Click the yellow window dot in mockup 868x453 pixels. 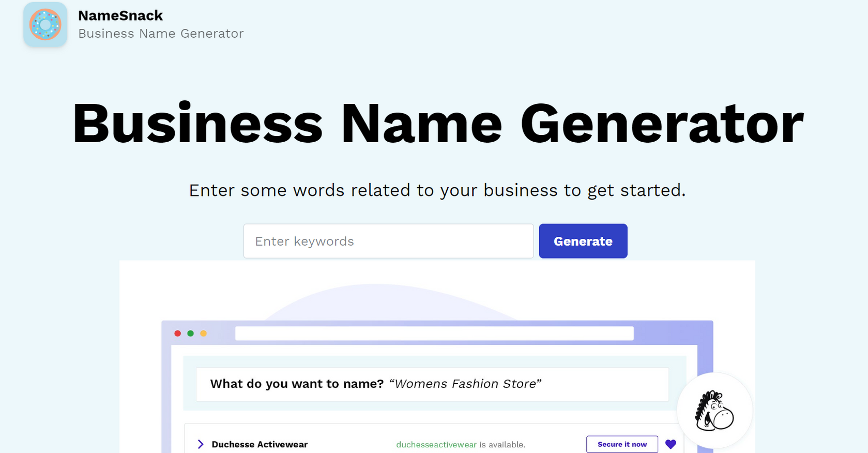(203, 334)
